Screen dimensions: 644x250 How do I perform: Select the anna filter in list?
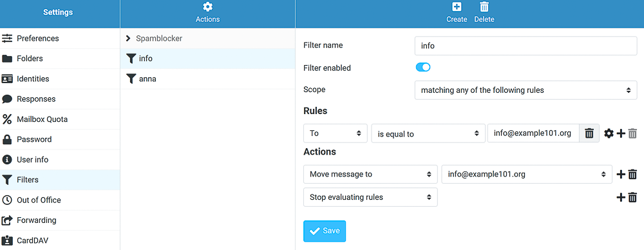208,79
